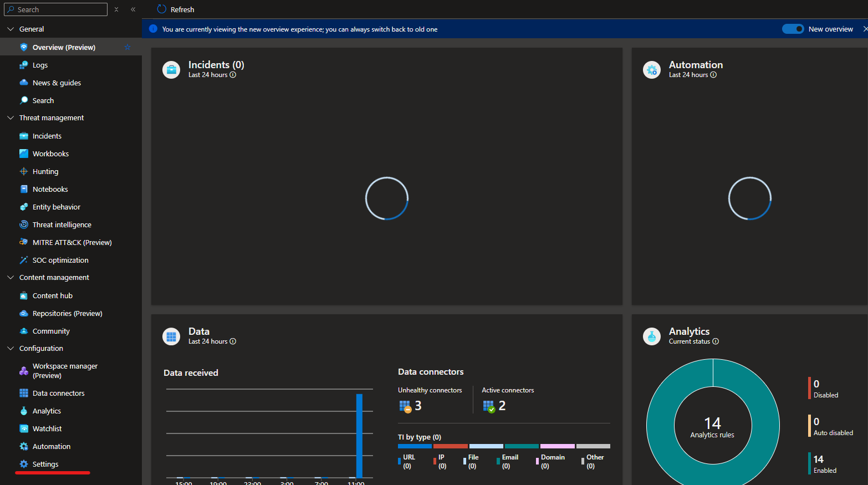Collapse the Configuration section

coord(9,348)
